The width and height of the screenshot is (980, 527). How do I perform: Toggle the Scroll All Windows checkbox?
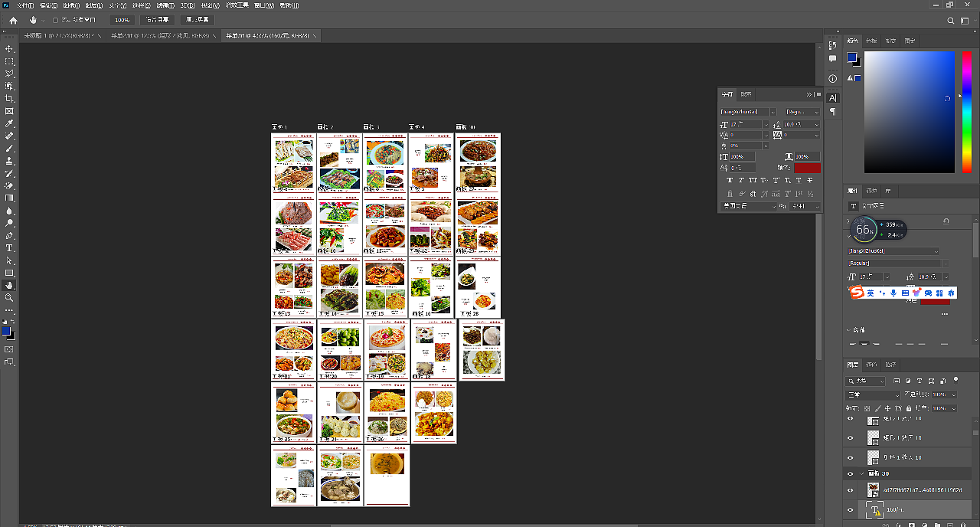55,20
